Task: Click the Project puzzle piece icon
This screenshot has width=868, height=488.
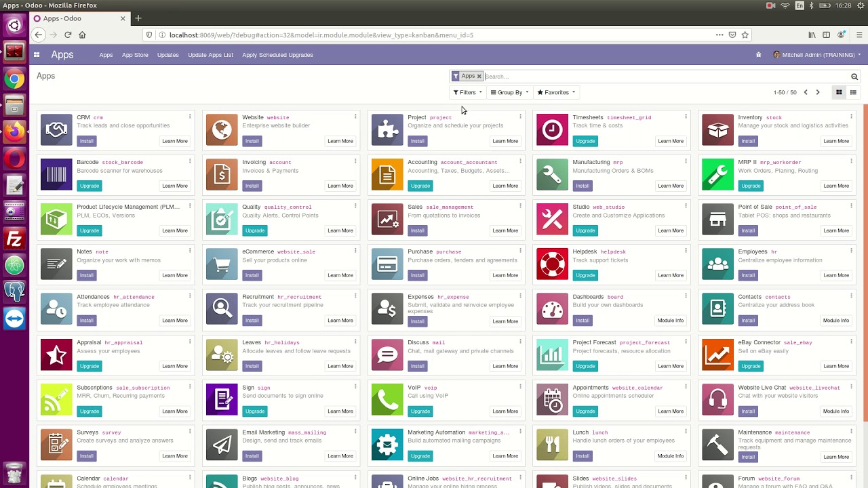Action: pyautogui.click(x=387, y=129)
